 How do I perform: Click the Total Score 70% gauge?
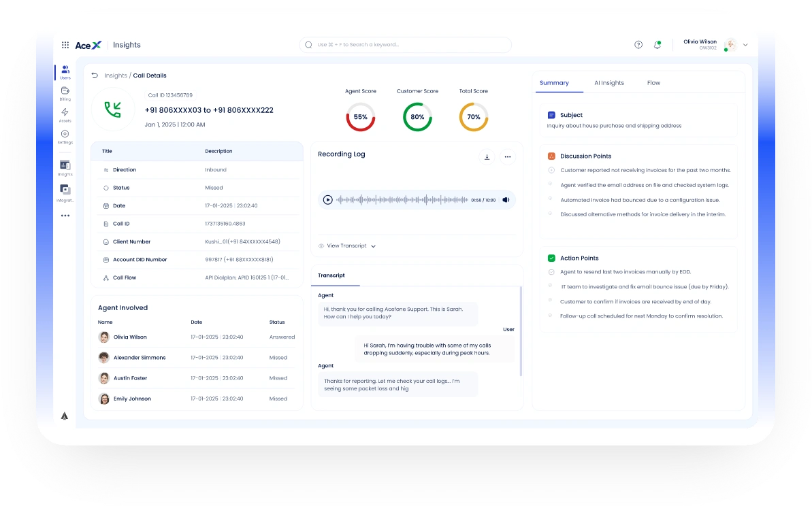[474, 117]
